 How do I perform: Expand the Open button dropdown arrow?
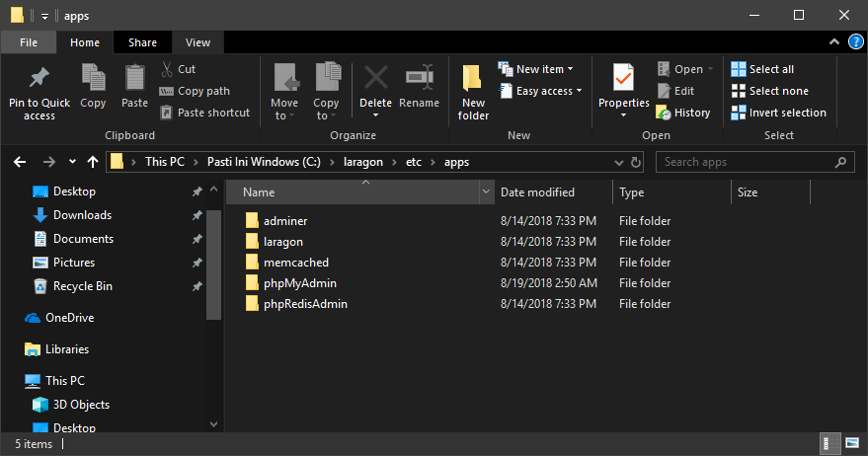click(710, 69)
